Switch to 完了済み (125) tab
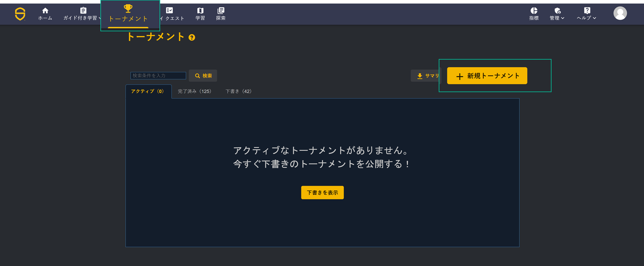 [194, 91]
